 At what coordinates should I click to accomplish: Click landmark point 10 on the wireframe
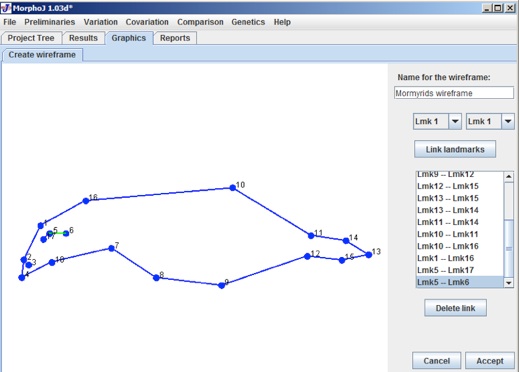coord(233,188)
